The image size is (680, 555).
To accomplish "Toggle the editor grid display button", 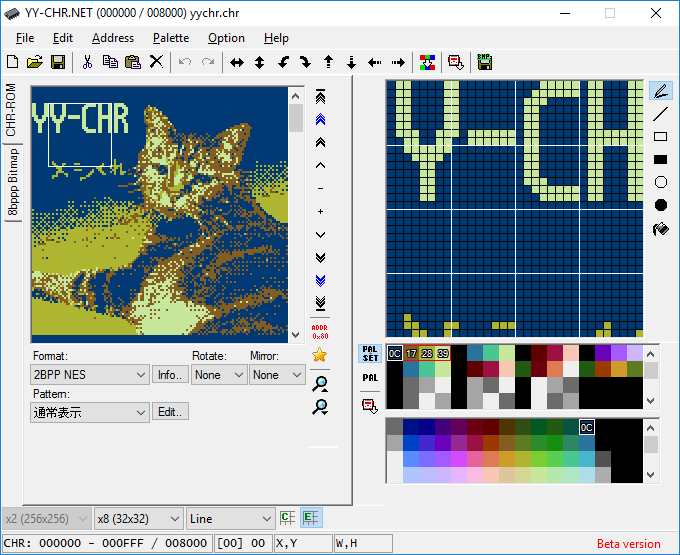I will click(311, 518).
